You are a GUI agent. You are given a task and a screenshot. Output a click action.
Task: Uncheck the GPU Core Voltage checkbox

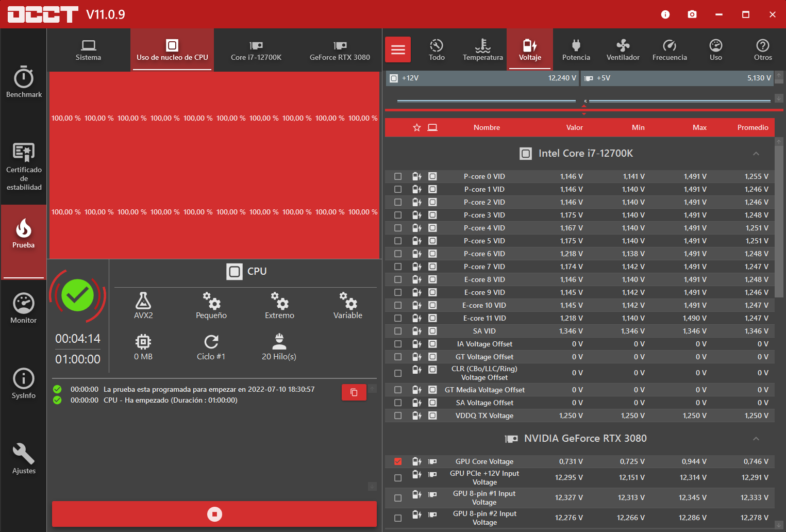[398, 461]
